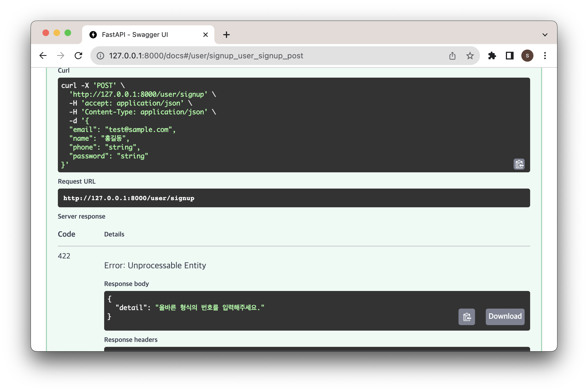Open the S profile avatar menu
588x392 pixels.
[x=527, y=56]
